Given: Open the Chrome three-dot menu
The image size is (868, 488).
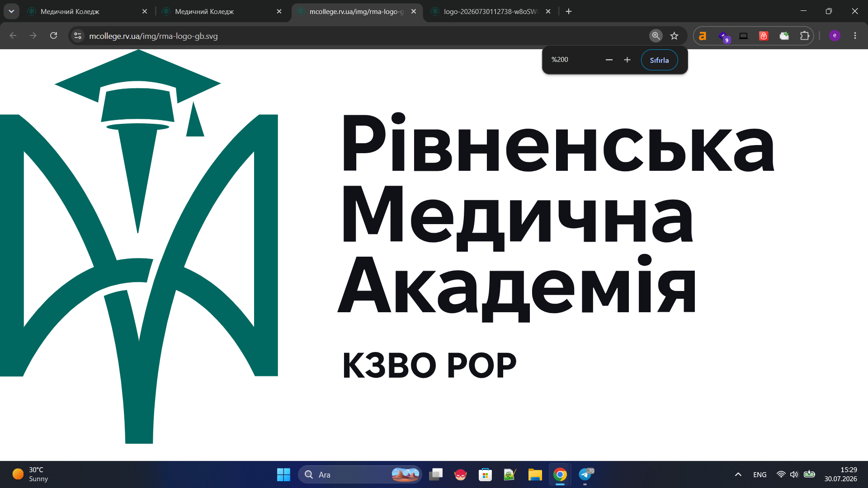Looking at the screenshot, I should 855,36.
